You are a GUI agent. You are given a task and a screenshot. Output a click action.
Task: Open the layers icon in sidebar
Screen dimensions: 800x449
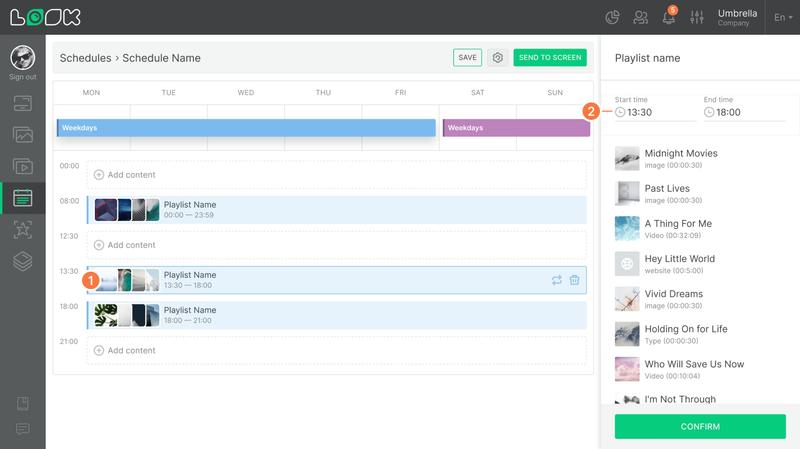pyautogui.click(x=22, y=261)
